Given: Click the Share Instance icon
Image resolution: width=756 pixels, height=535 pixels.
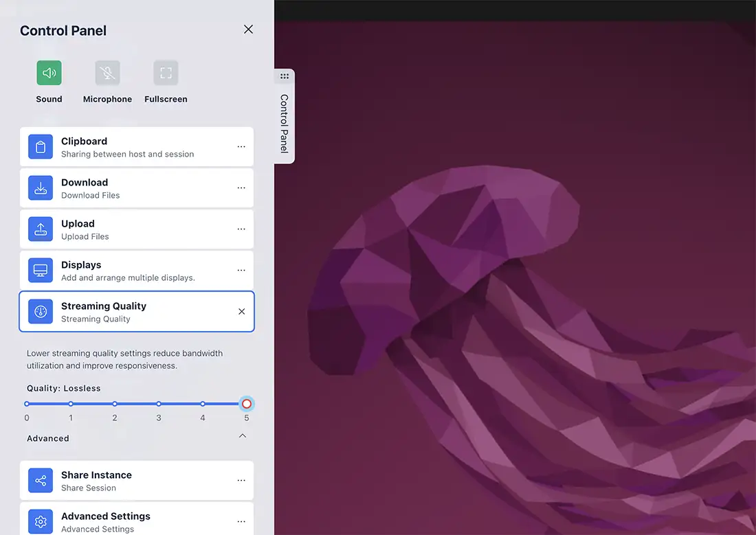Looking at the screenshot, I should point(41,481).
